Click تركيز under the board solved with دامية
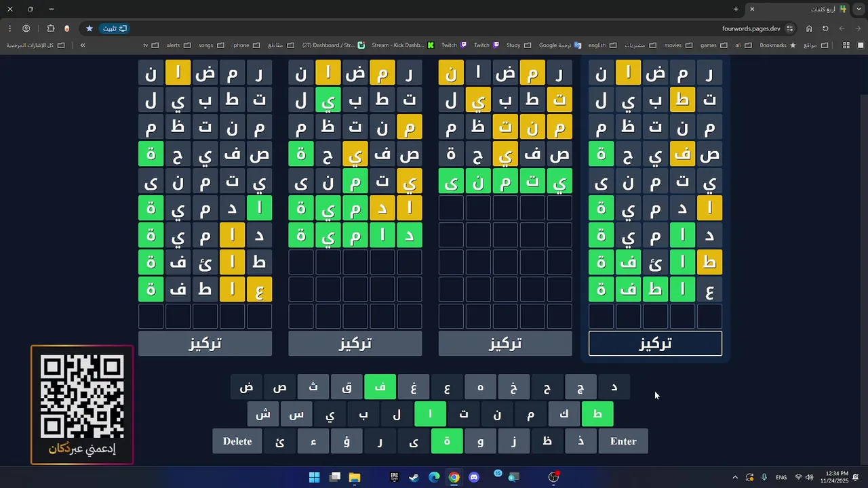 tap(355, 344)
